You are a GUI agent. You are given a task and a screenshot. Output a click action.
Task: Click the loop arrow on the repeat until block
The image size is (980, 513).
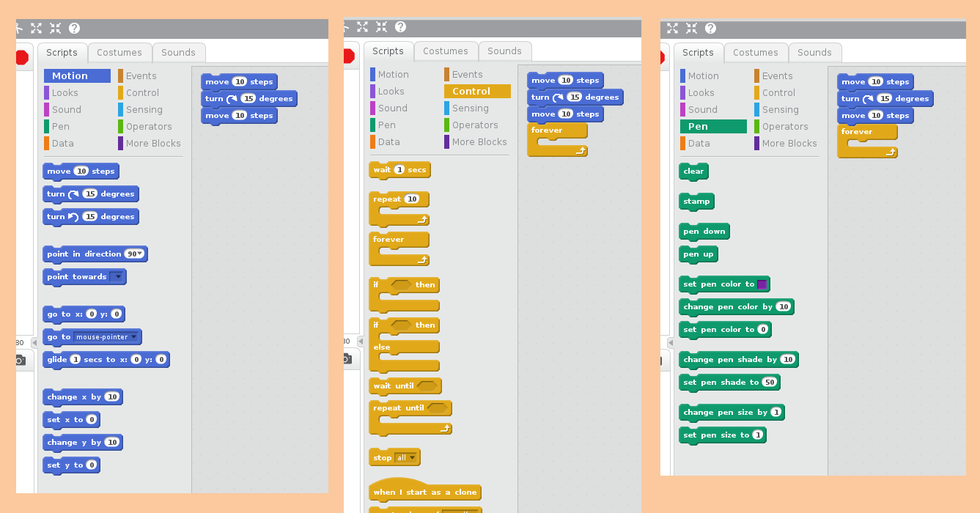pos(444,429)
